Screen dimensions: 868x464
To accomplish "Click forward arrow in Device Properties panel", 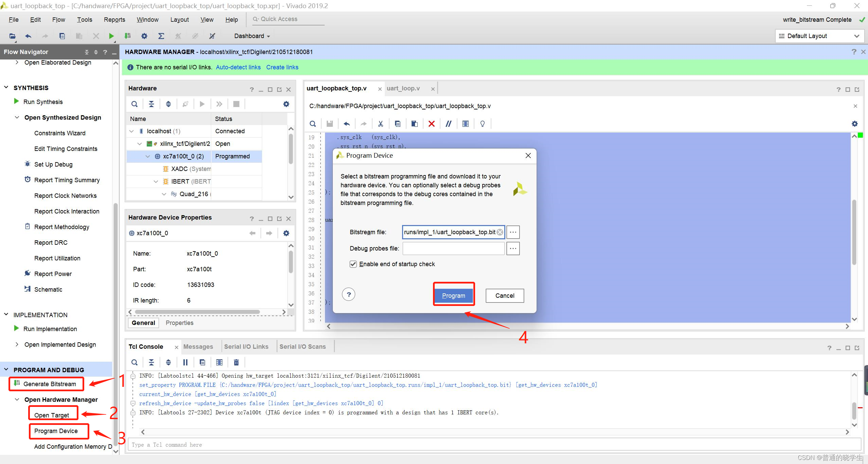I will [269, 233].
